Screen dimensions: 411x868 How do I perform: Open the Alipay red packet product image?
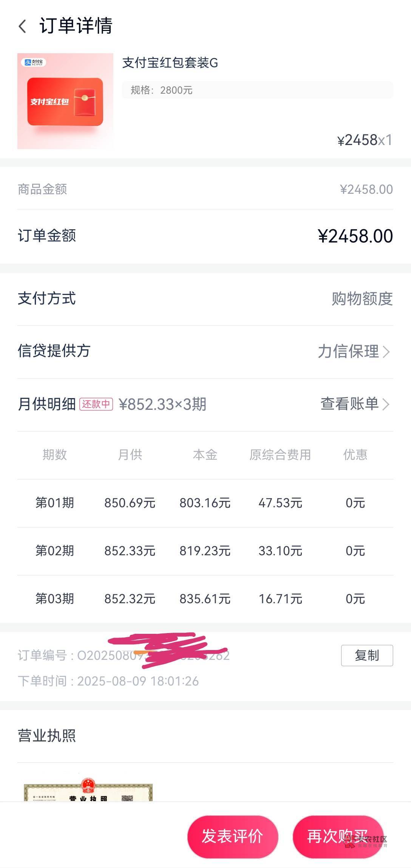65,101
